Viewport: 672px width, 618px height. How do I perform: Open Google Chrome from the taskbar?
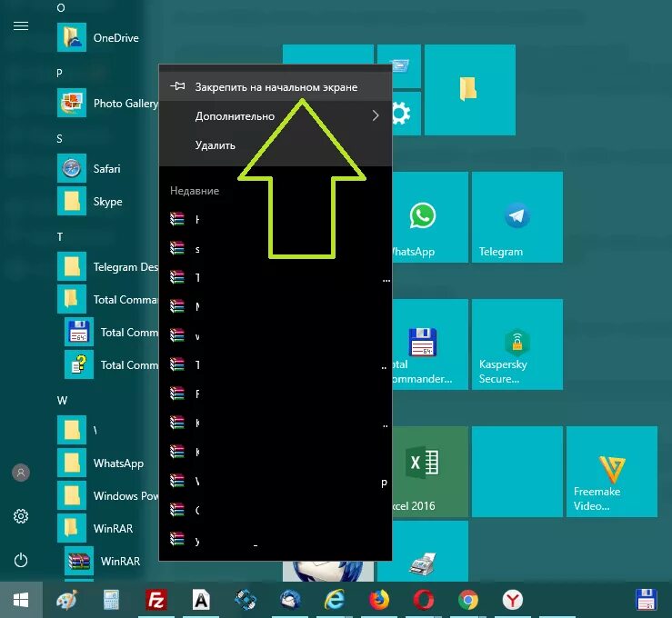click(468, 600)
